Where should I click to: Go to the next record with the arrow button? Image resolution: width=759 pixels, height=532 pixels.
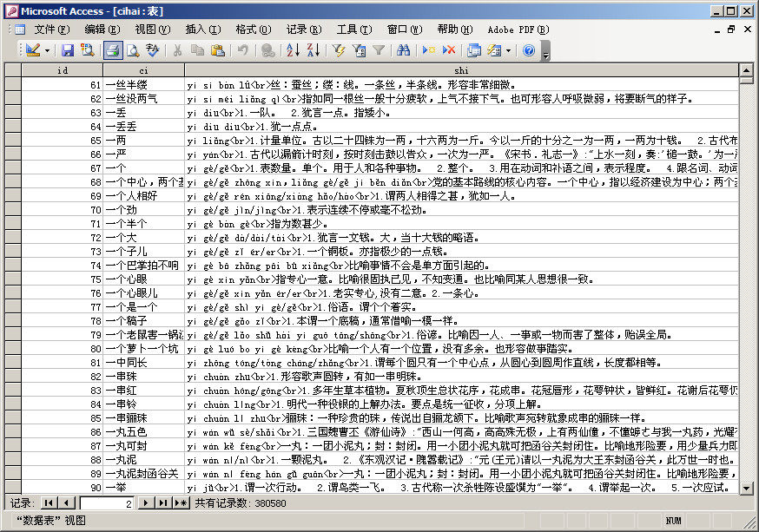144,503
